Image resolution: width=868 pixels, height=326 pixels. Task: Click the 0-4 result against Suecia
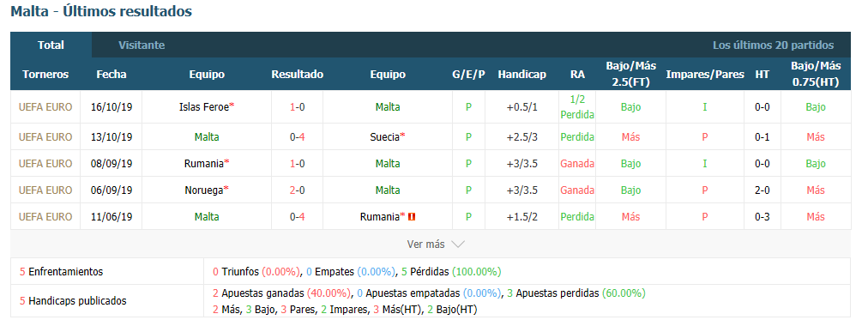click(x=298, y=136)
